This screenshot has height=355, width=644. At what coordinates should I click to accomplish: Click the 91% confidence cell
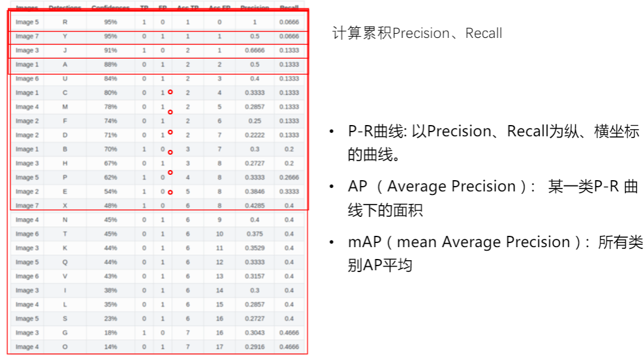(111, 50)
